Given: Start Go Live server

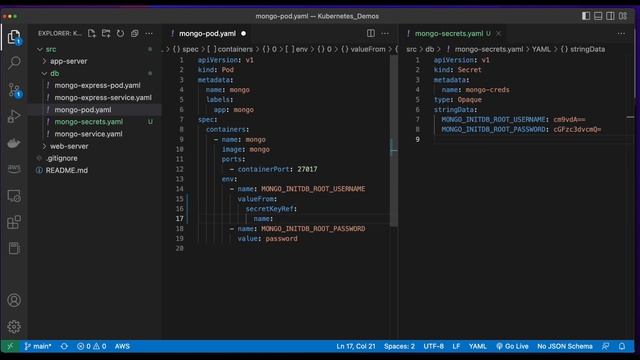Looking at the screenshot, I should pos(512,346).
